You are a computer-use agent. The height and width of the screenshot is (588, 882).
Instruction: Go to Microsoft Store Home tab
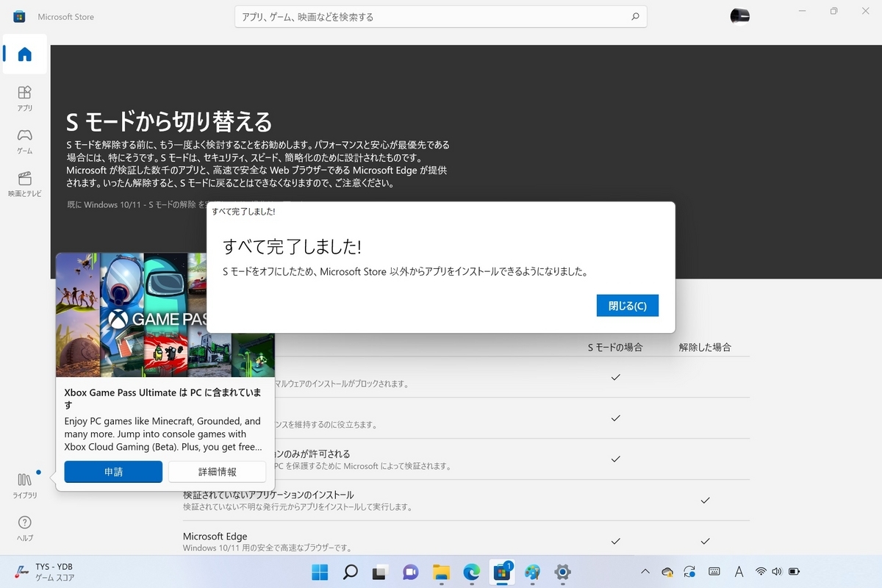[x=25, y=54]
